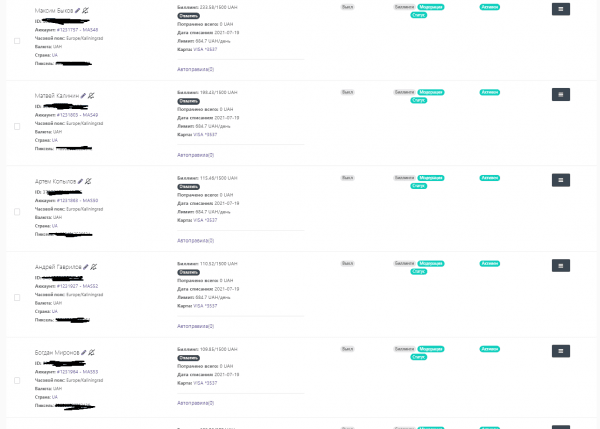Open the actions menu for Максим Быков row

[561, 9]
